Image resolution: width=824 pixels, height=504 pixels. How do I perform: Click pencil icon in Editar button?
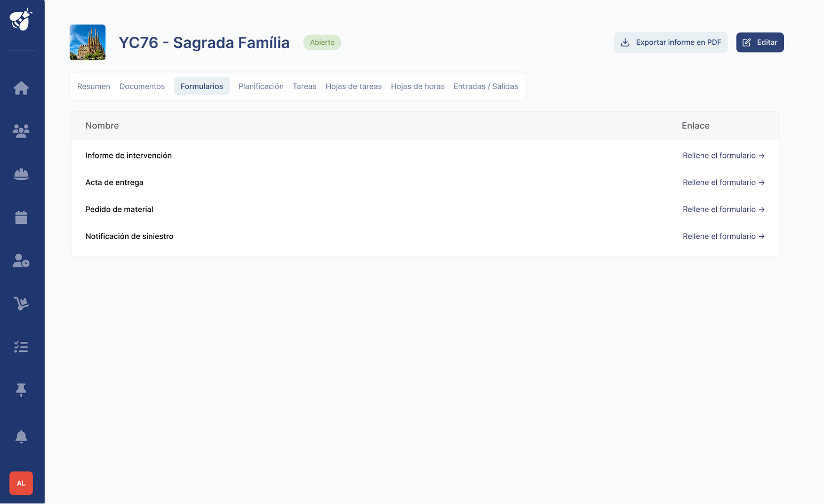[x=747, y=43]
